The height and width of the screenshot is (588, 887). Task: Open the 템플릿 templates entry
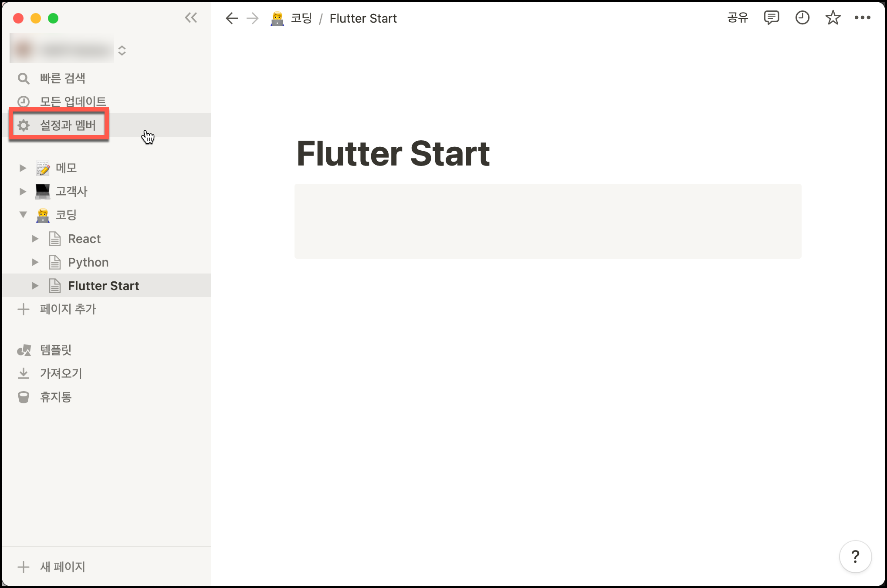[x=106, y=350]
